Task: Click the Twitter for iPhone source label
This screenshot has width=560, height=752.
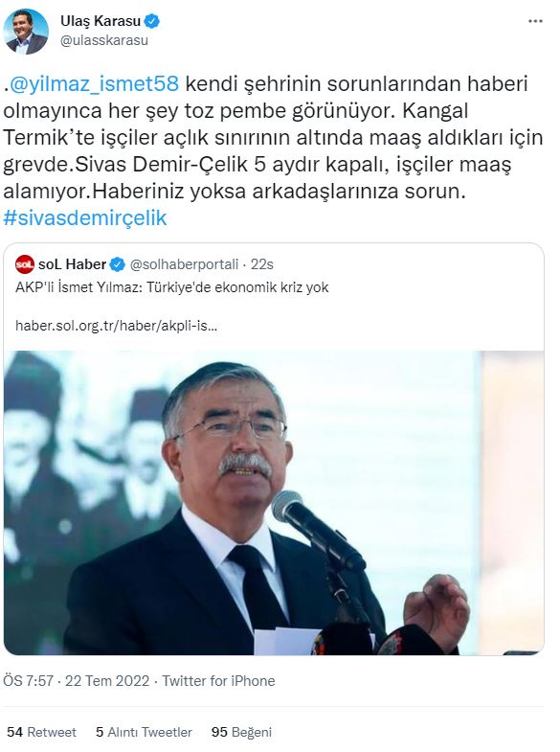Action: pyautogui.click(x=218, y=681)
